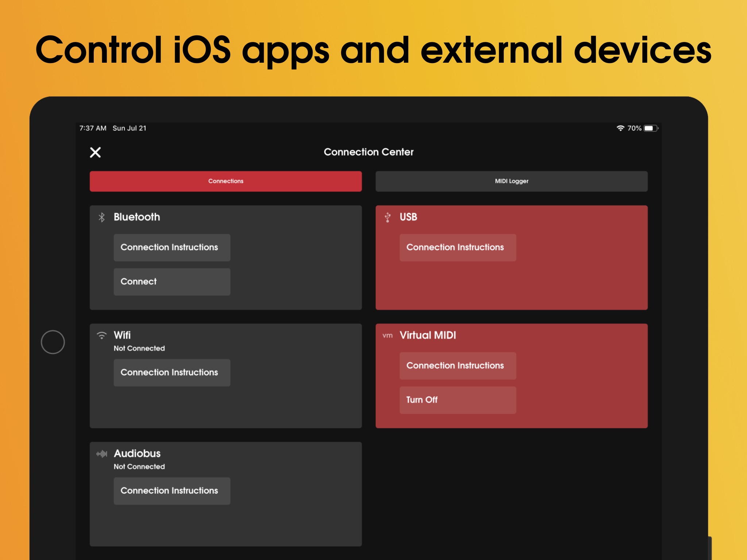Click the Connection Center title

368,152
